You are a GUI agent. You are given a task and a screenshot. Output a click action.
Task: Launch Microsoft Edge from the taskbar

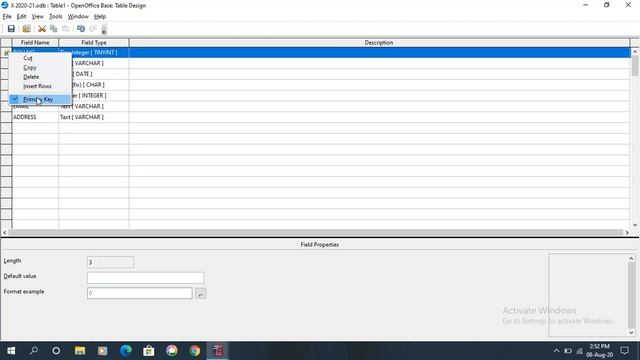126,351
